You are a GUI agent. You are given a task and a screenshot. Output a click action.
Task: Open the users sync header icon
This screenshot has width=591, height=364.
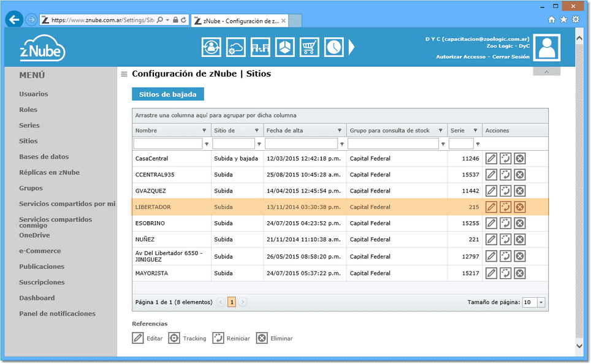211,47
